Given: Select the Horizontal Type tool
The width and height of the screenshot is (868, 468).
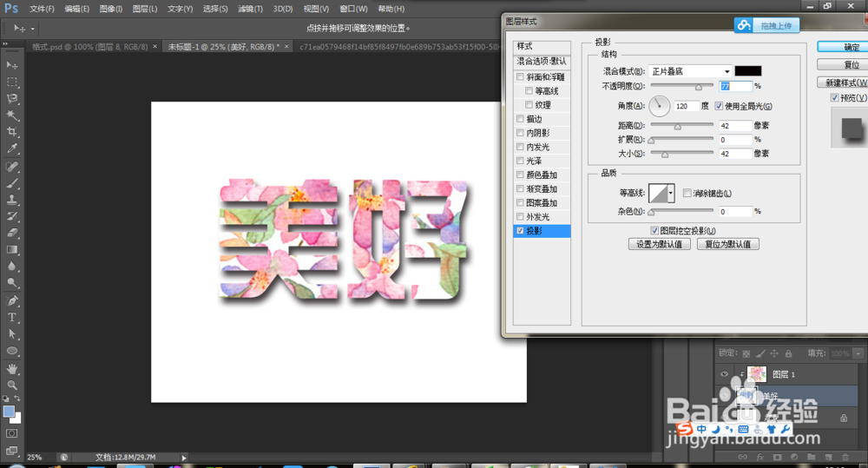Looking at the screenshot, I should 11,317.
